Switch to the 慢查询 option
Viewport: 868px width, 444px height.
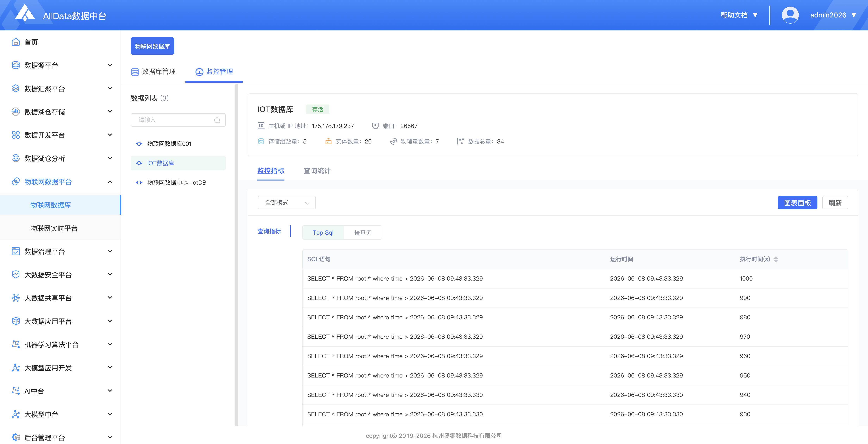coord(363,233)
